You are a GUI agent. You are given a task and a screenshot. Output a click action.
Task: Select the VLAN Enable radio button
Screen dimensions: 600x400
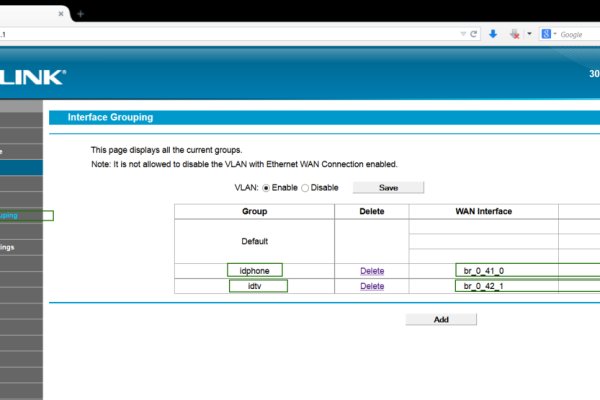coord(266,188)
